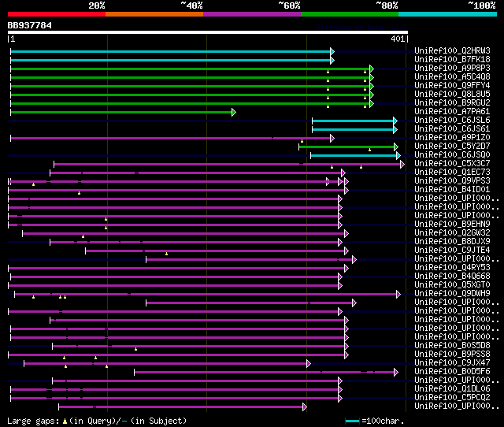
Task: Select the UniRef100_C5X3C7 label
Action: coord(452,164)
